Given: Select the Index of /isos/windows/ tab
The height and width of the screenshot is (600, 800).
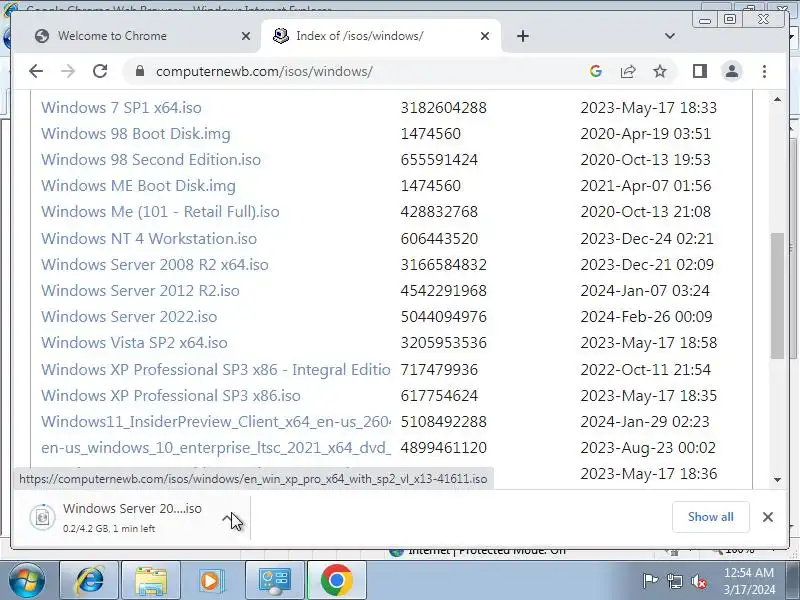Looking at the screenshot, I should 380,36.
